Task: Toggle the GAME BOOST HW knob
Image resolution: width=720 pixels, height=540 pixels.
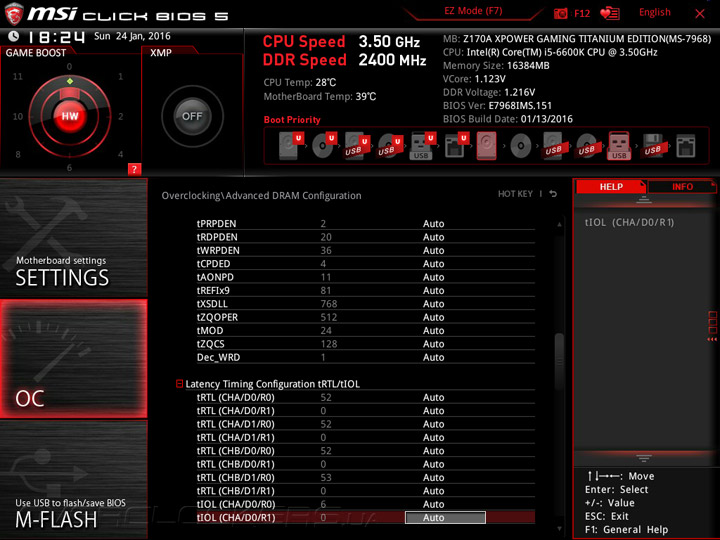Action: pyautogui.click(x=70, y=116)
